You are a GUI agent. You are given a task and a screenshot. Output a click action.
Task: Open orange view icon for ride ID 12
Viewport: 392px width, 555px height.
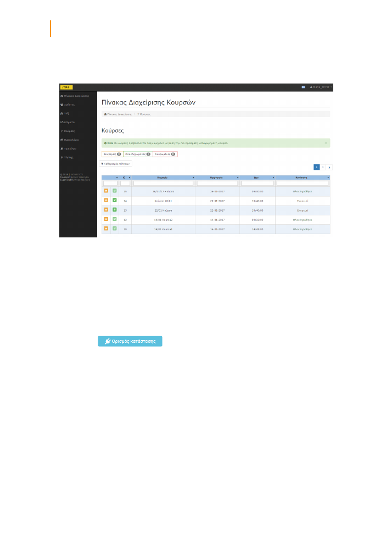point(106,219)
